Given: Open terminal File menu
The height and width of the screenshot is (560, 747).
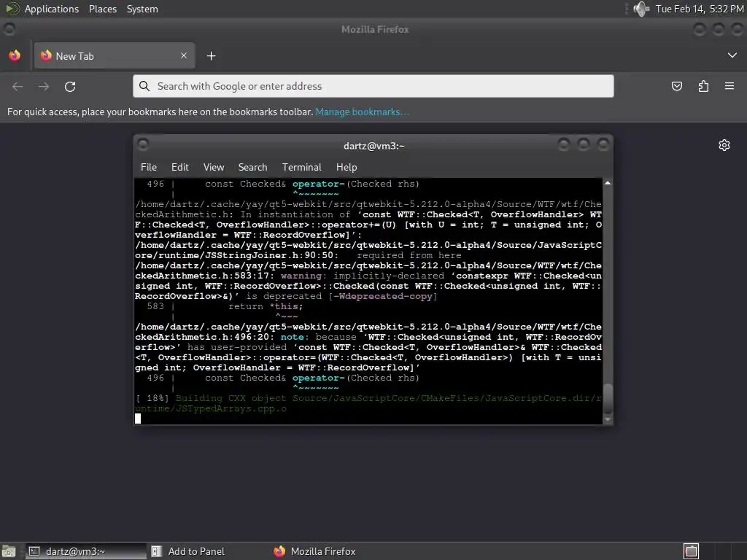Looking at the screenshot, I should tap(149, 167).
